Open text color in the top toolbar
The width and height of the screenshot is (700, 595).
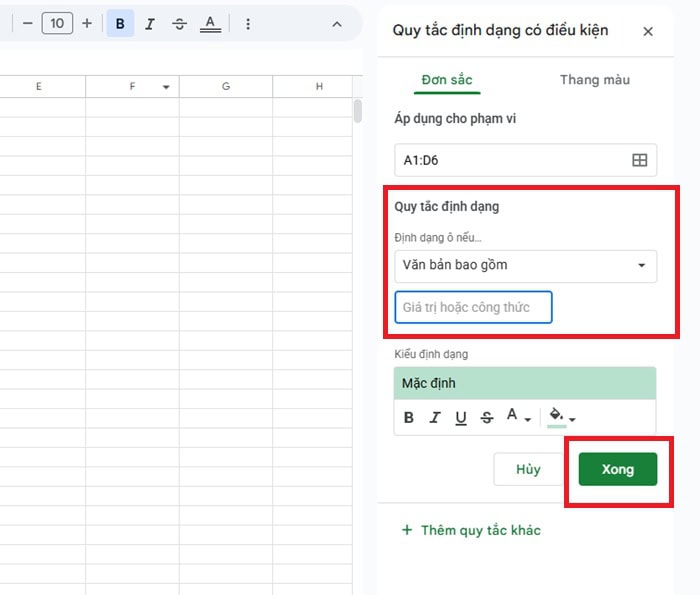coord(210,24)
